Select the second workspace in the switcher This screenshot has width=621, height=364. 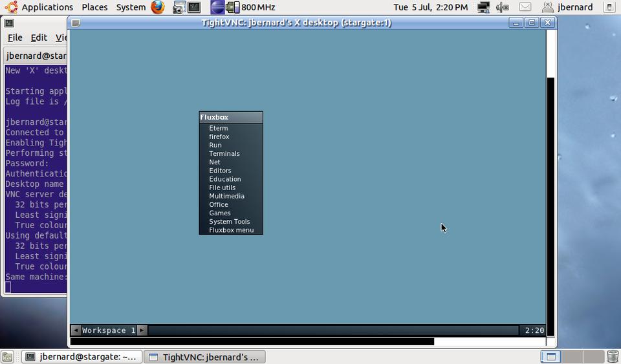(x=572, y=357)
